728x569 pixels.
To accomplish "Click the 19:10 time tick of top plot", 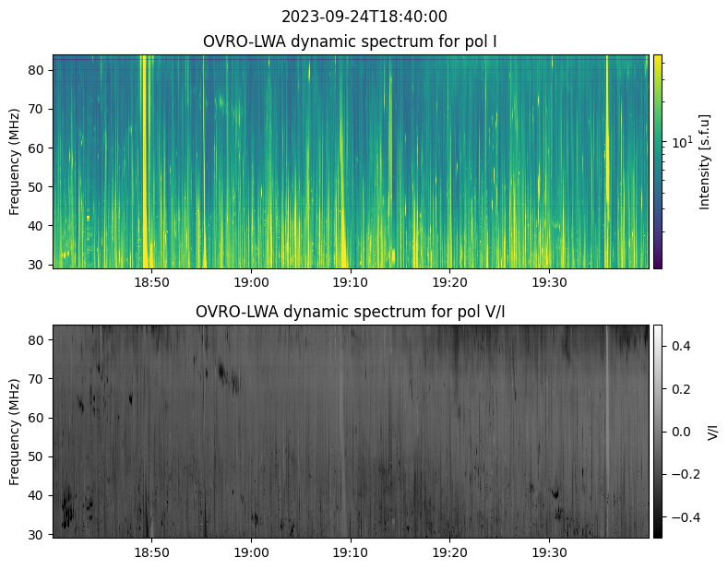I will pos(351,282).
